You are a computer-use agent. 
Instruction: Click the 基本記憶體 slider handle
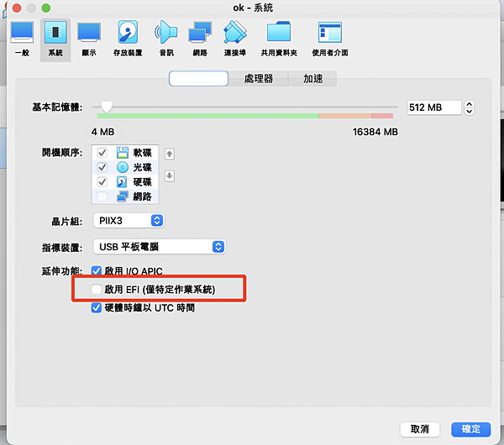coord(107,107)
